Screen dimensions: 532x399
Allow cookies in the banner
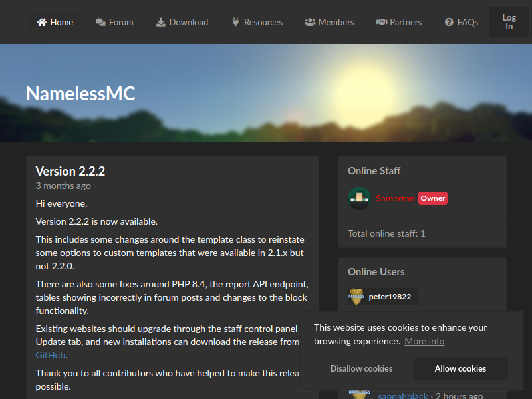pos(460,369)
